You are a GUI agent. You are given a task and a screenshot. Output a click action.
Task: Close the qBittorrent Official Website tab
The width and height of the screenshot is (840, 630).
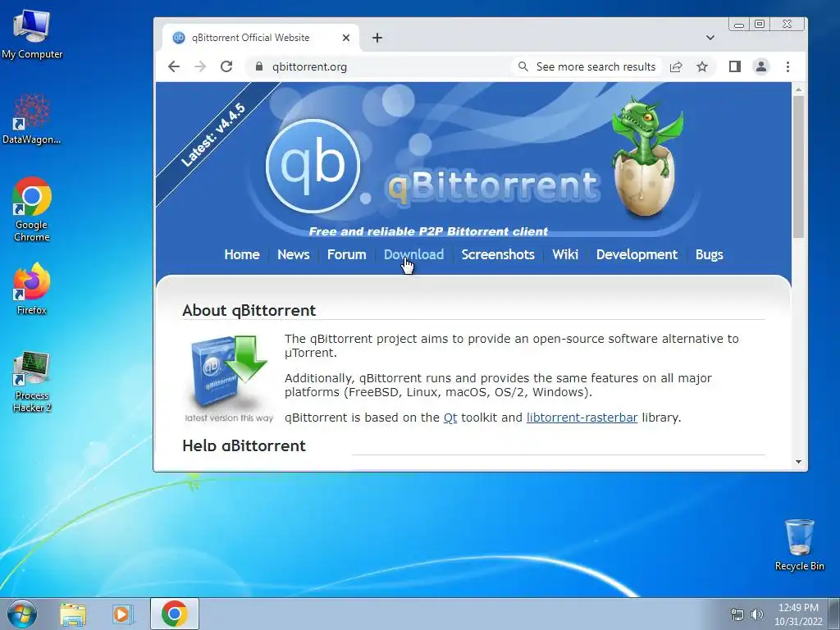(346, 38)
